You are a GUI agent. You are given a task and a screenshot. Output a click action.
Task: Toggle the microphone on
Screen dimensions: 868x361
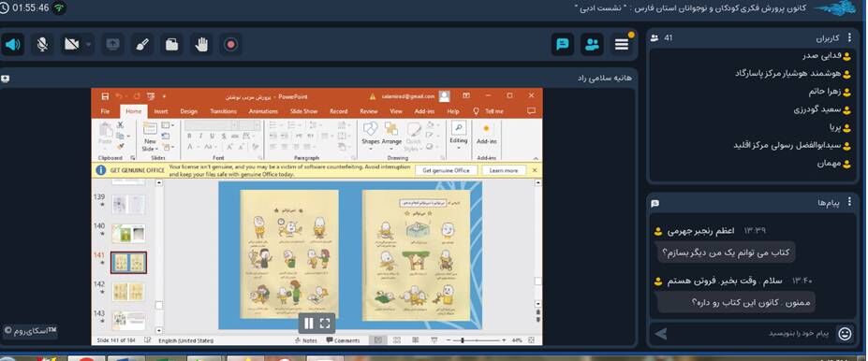[41, 44]
